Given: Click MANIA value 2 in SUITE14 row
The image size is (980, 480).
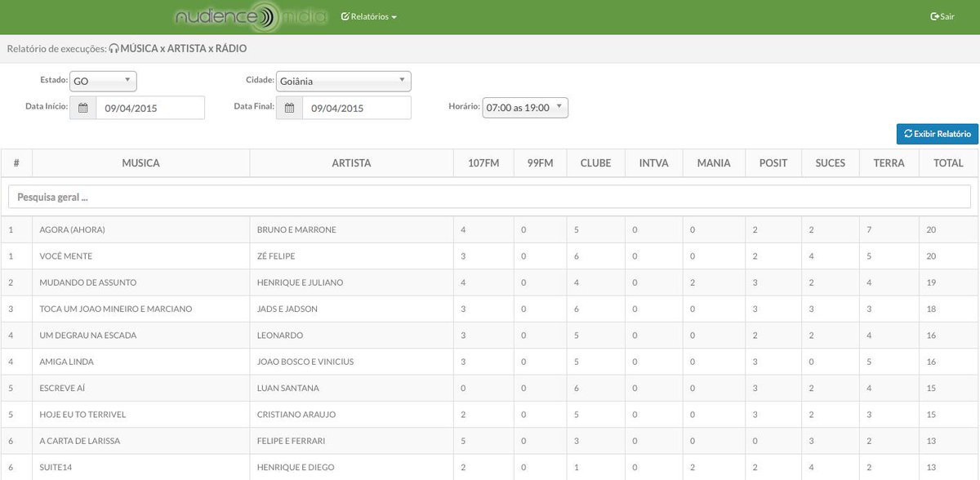Looking at the screenshot, I should 693,467.
